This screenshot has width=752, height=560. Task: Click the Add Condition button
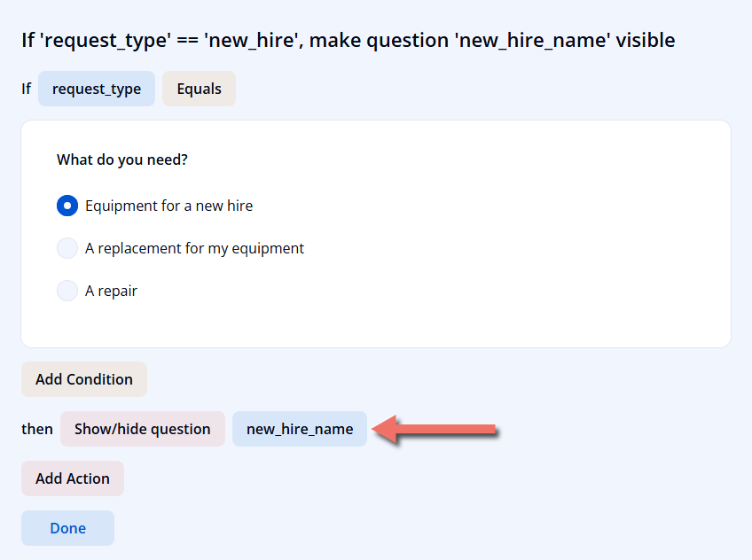click(x=84, y=379)
